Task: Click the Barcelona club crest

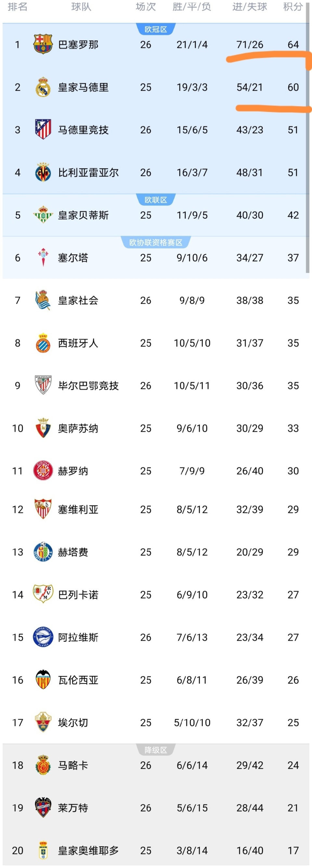Action: coord(43,44)
